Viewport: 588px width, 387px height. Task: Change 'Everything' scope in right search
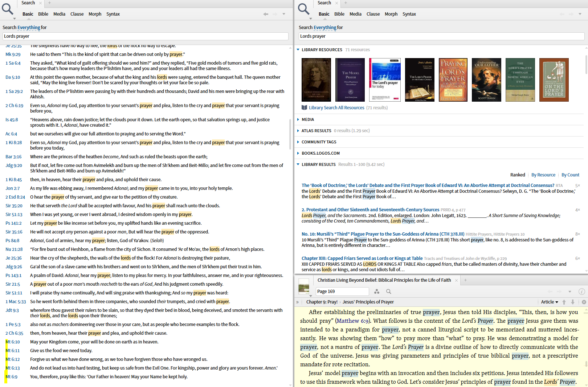coord(325,28)
